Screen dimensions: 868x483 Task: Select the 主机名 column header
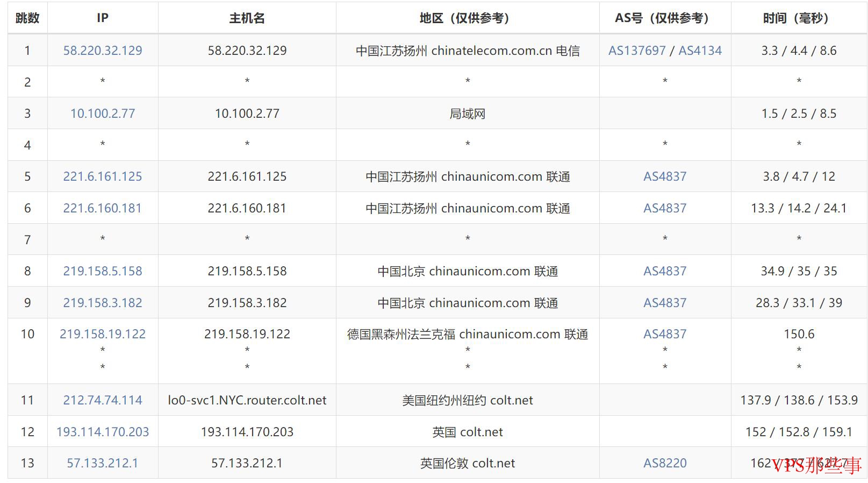click(247, 18)
